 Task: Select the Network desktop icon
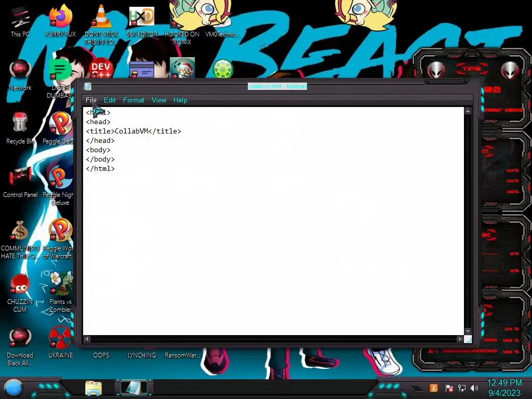[x=20, y=75]
